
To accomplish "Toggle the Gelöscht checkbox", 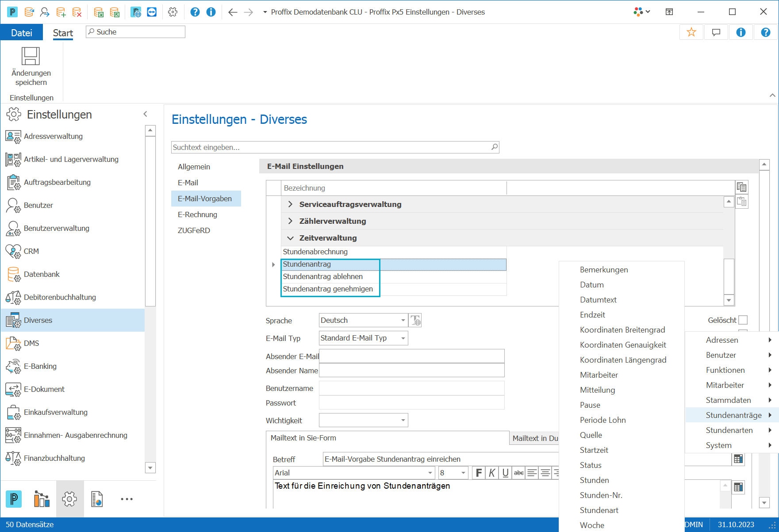I will 743,320.
